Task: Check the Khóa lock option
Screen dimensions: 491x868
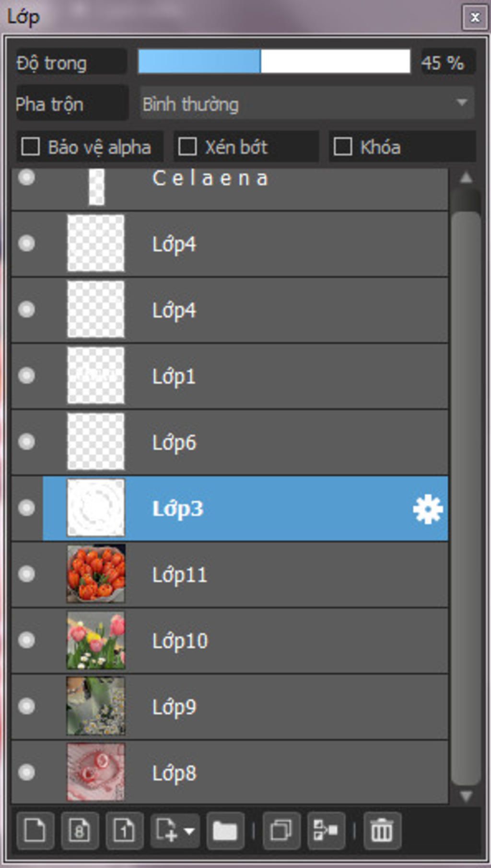Action: point(342,147)
